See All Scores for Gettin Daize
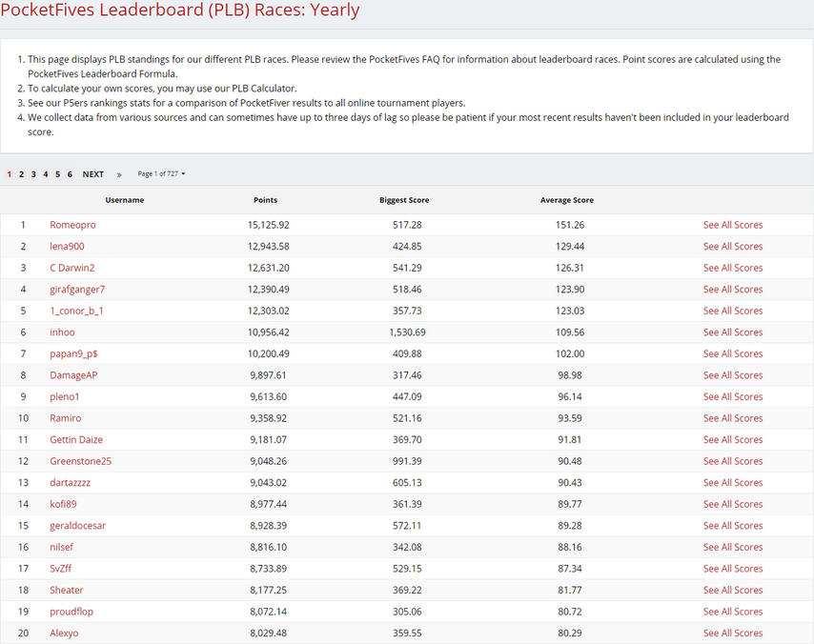The height and width of the screenshot is (644, 814). coord(733,439)
